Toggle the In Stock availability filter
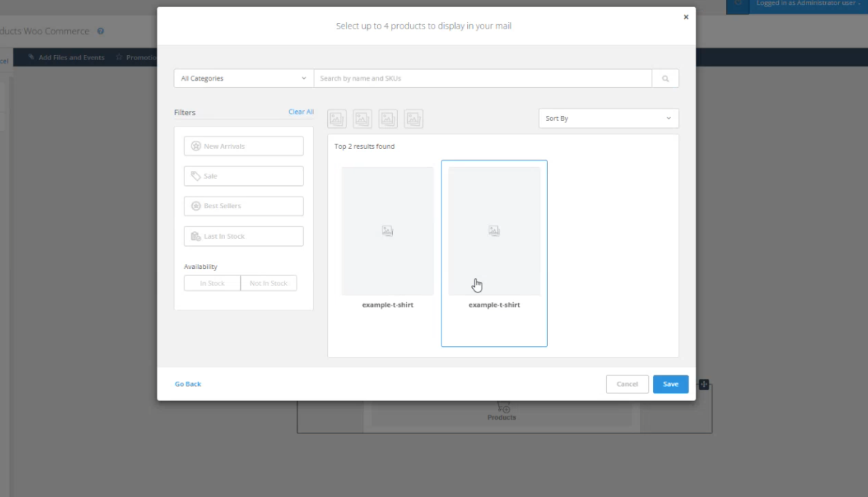 point(212,282)
